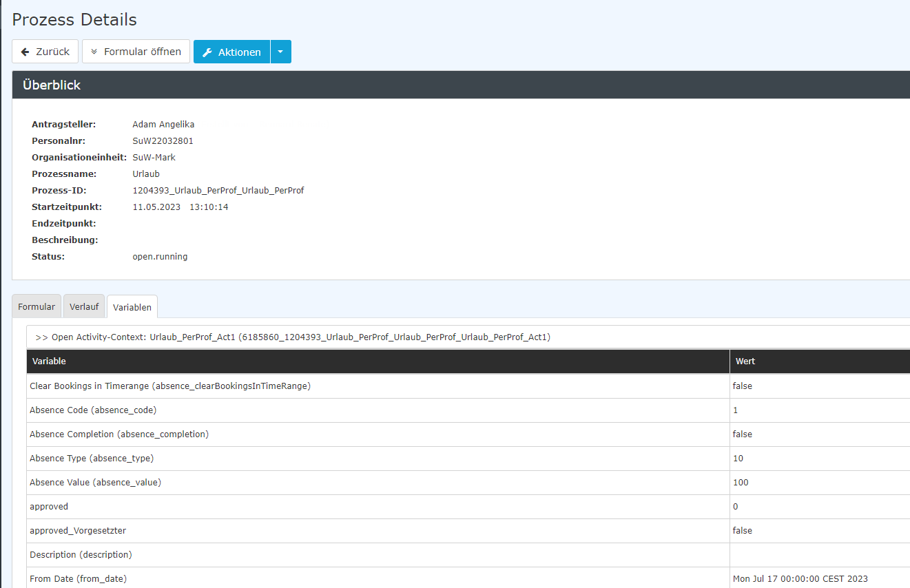The image size is (910, 588).
Task: Click the Überblick panel header
Action: coord(52,85)
